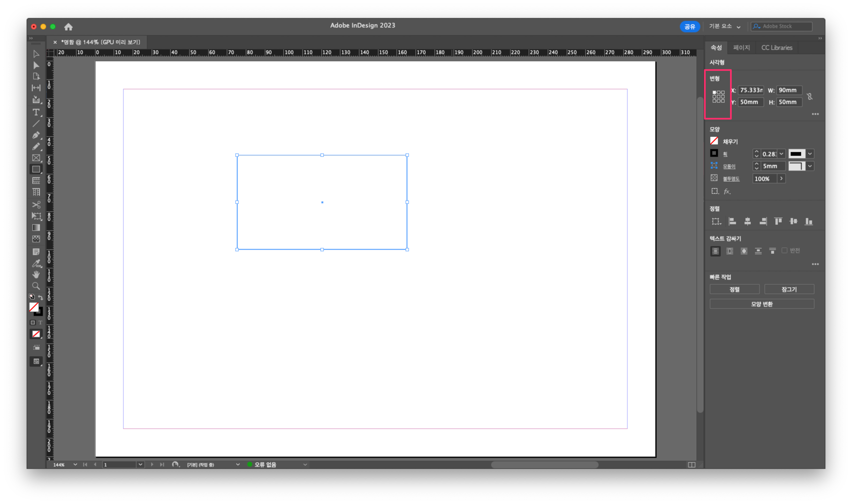This screenshot has height=504, width=852.
Task: Open stroke type dropdown
Action: pyautogui.click(x=810, y=154)
